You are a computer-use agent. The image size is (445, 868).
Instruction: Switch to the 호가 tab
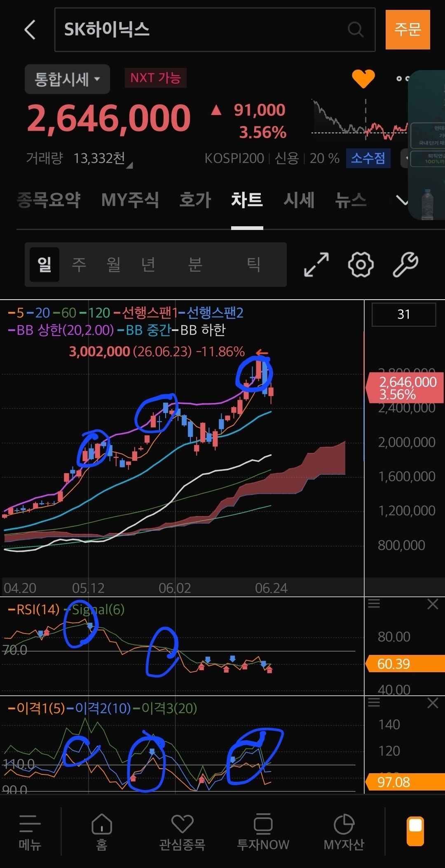click(x=195, y=200)
